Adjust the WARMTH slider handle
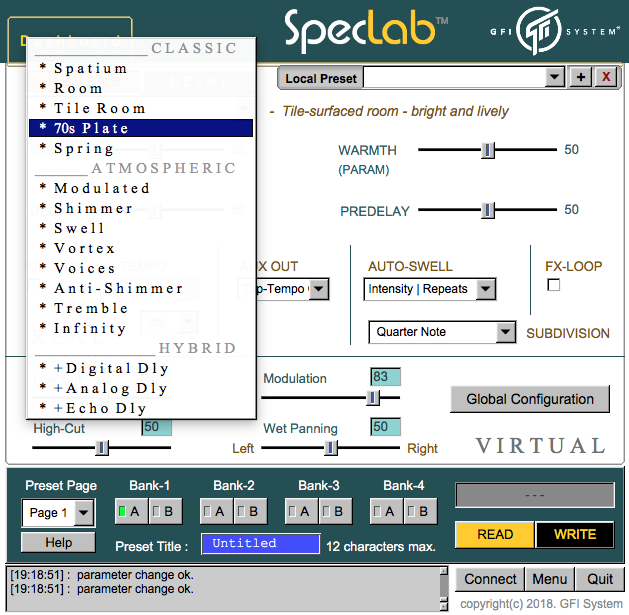 [487, 150]
